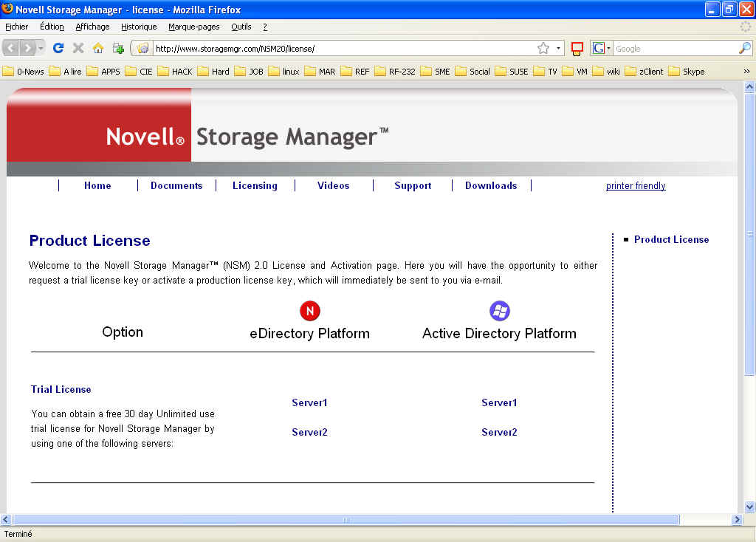The width and height of the screenshot is (756, 542).
Task: Open the Historique menu
Action: 139,27
